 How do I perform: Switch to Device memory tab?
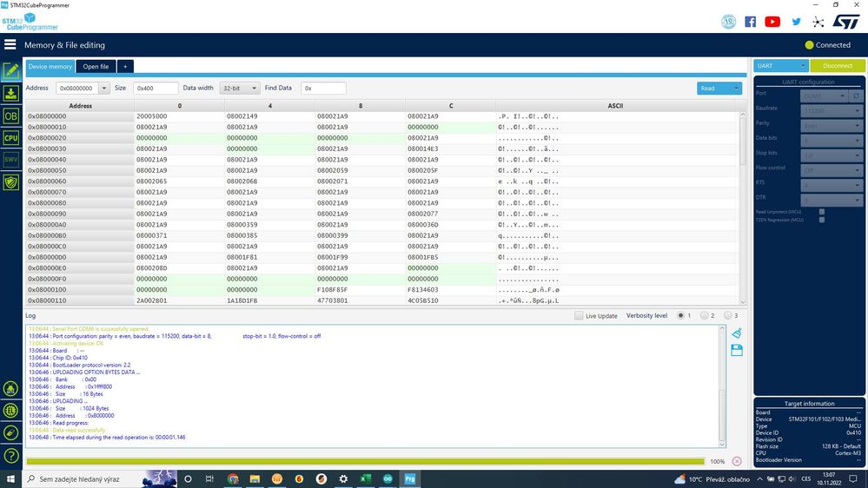point(50,66)
